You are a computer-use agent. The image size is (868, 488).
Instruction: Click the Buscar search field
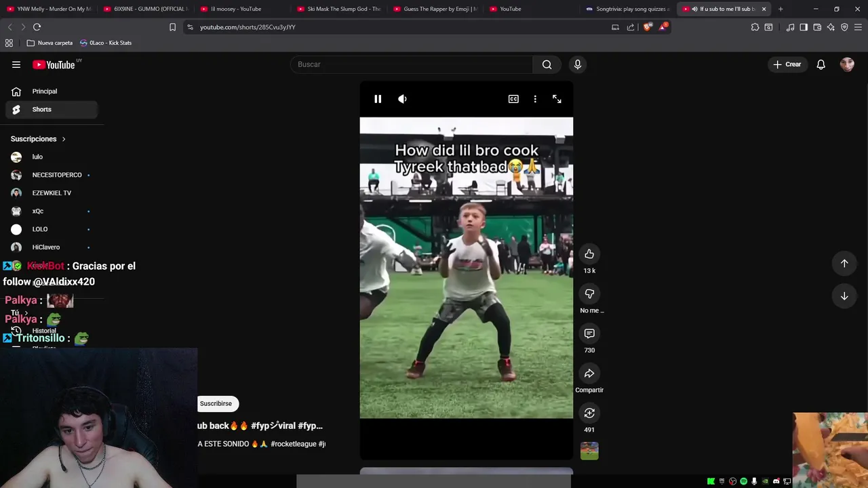point(412,64)
